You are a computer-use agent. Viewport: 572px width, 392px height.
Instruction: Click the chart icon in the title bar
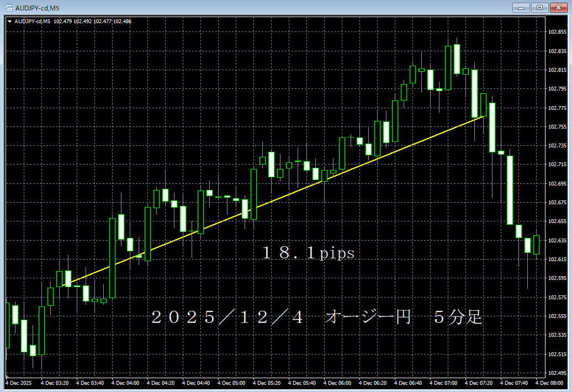[8, 8]
